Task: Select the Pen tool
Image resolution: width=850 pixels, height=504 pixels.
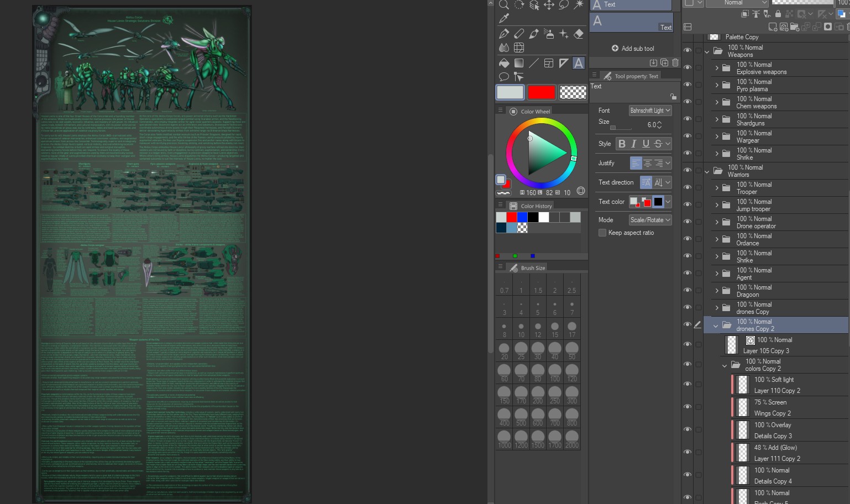Action: [504, 34]
